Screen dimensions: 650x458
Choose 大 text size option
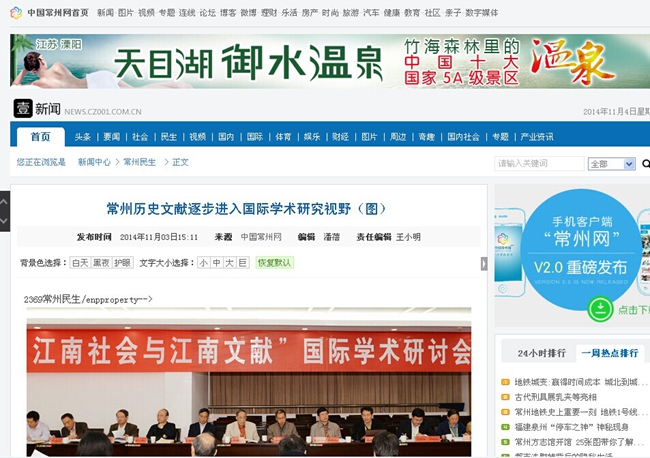click(x=229, y=263)
